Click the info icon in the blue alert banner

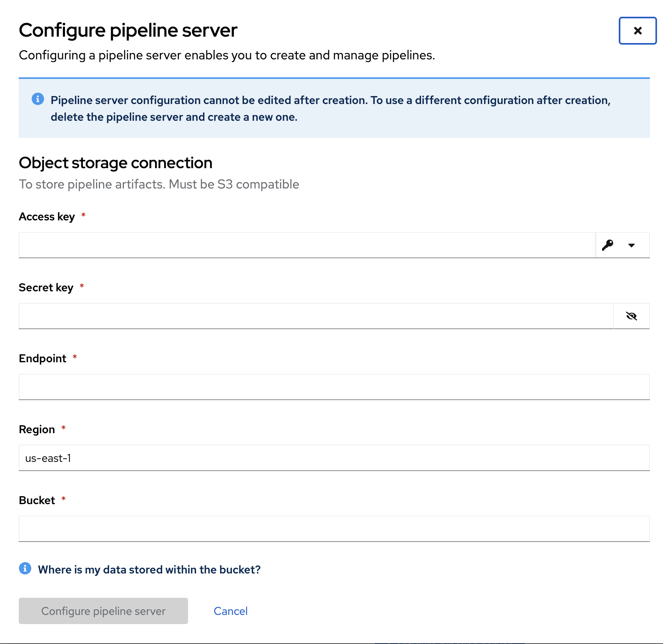(x=38, y=99)
